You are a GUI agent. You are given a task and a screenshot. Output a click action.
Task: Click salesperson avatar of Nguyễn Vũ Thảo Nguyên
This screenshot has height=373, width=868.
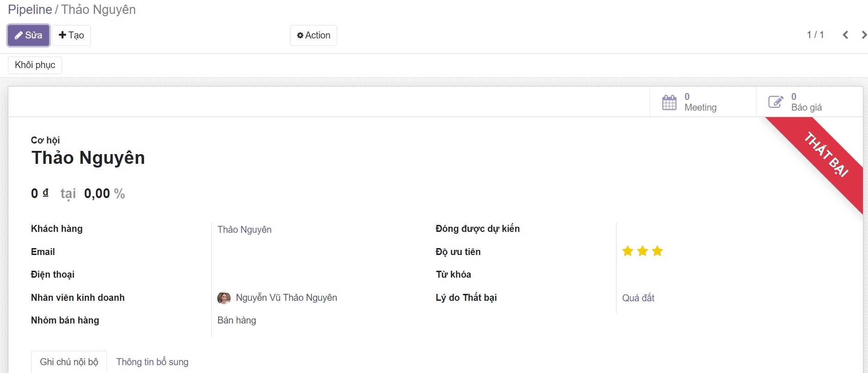pyautogui.click(x=224, y=298)
